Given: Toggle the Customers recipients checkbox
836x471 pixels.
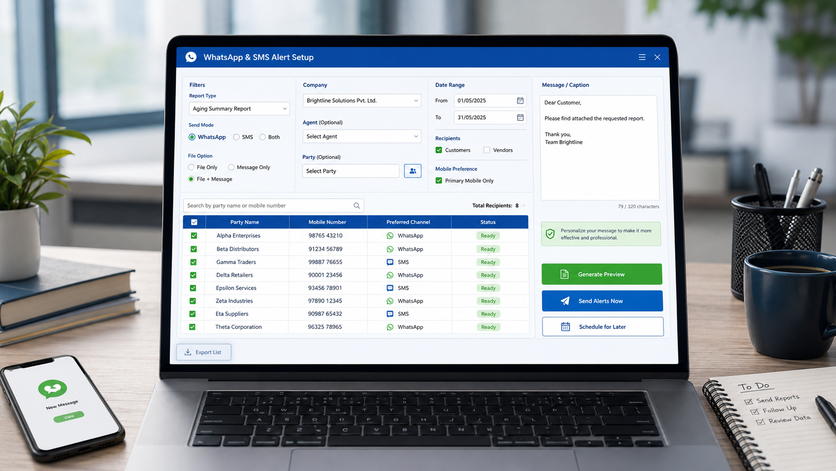Looking at the screenshot, I should [439, 150].
